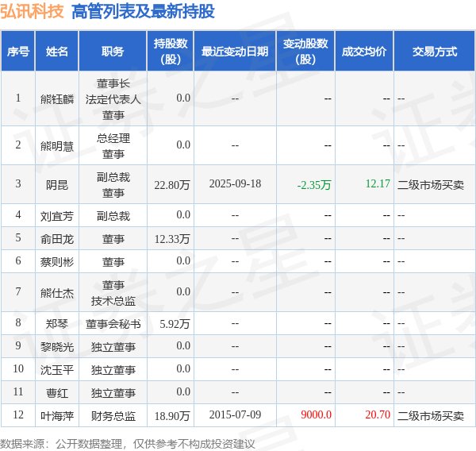Click the 法定代表人 position text

(113, 99)
